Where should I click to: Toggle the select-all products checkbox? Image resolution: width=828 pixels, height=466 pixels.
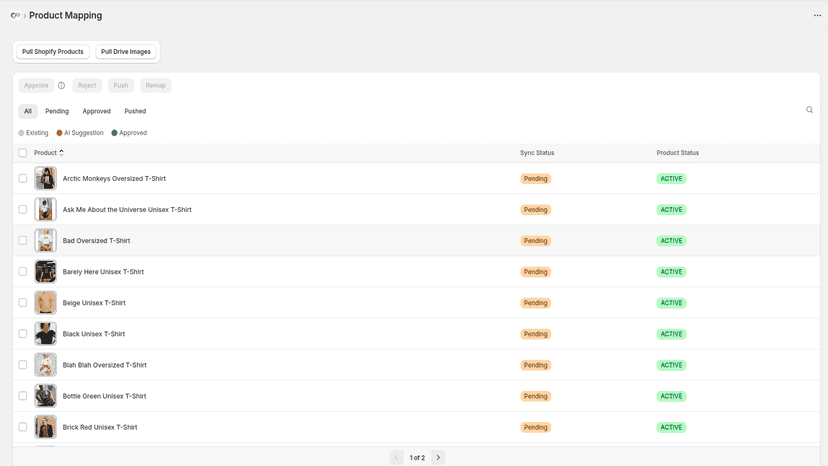click(23, 153)
